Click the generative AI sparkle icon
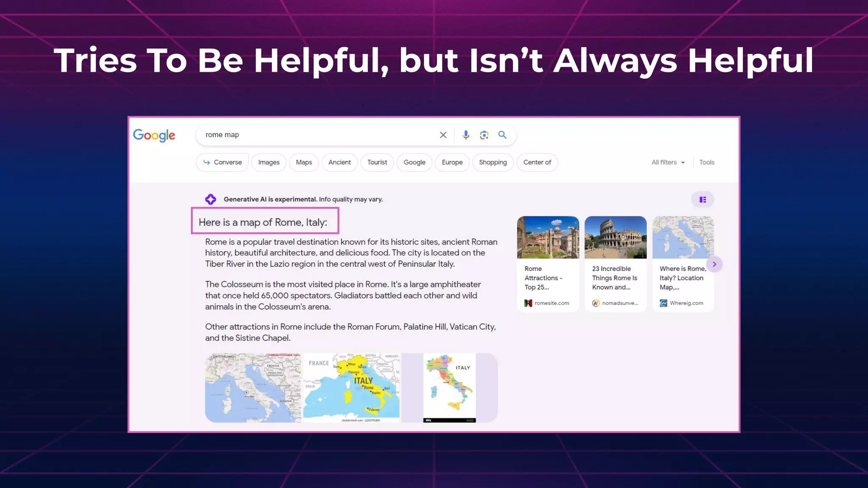This screenshot has height=488, width=868. click(211, 200)
